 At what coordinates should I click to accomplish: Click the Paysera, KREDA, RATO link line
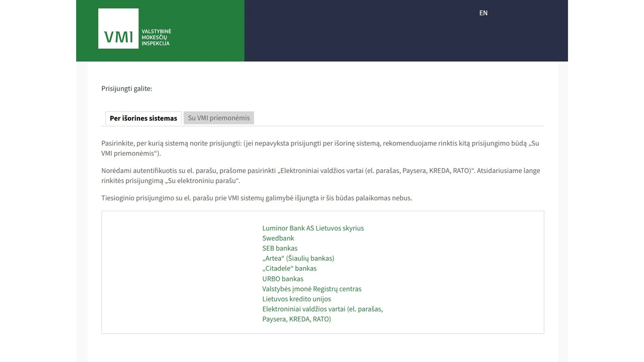296,319
